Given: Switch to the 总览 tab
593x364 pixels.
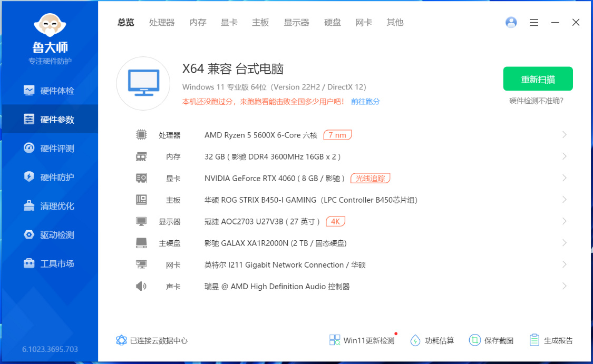Looking at the screenshot, I should point(125,22).
